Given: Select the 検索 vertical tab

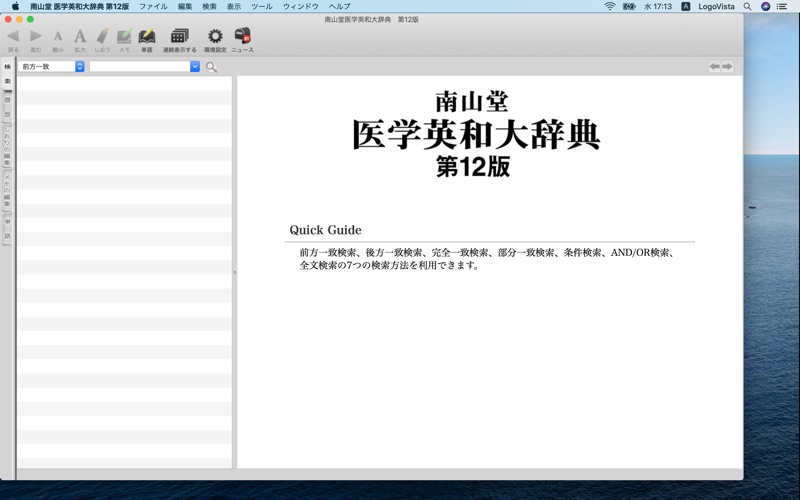Looking at the screenshot, I should tap(7, 74).
